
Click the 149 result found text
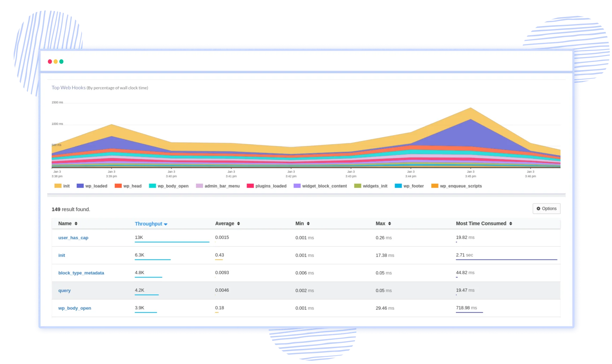[x=71, y=209]
